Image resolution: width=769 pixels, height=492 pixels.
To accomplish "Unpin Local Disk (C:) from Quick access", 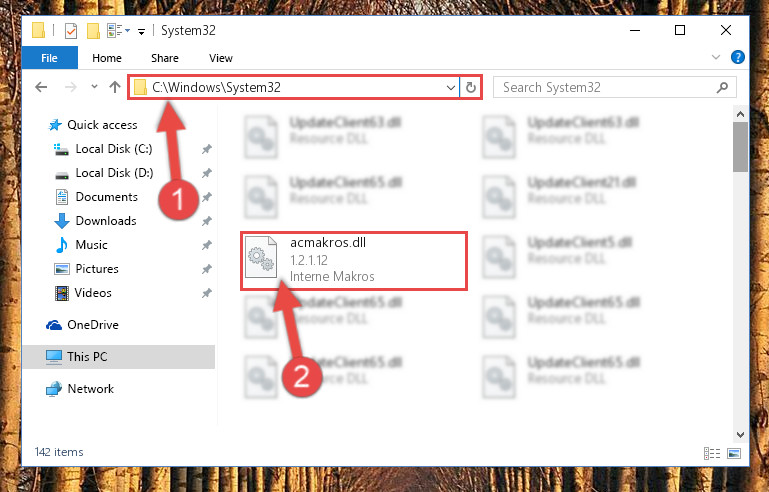I will coord(207,149).
